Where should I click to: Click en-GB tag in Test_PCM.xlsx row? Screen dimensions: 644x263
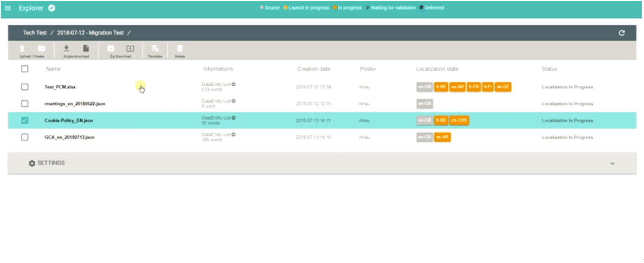pos(424,87)
